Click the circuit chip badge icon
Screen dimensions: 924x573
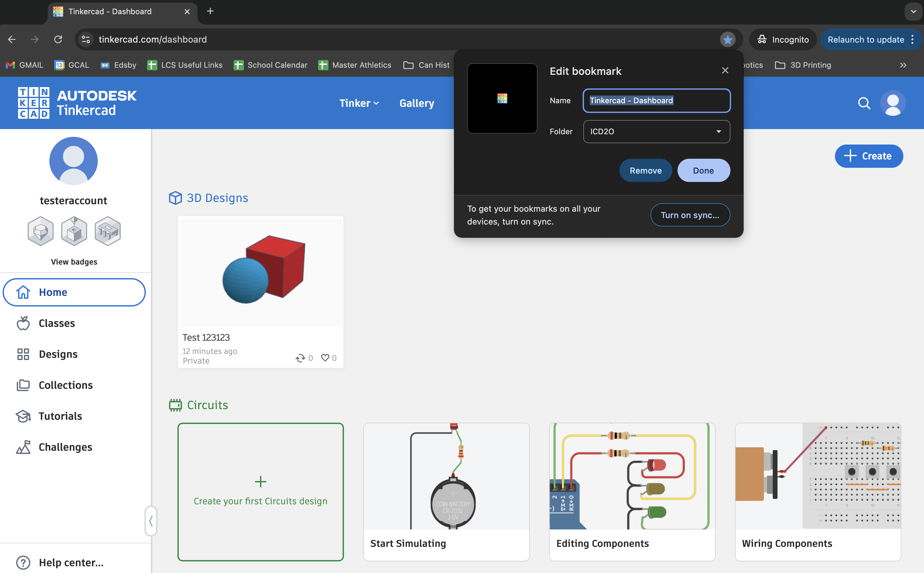107,231
